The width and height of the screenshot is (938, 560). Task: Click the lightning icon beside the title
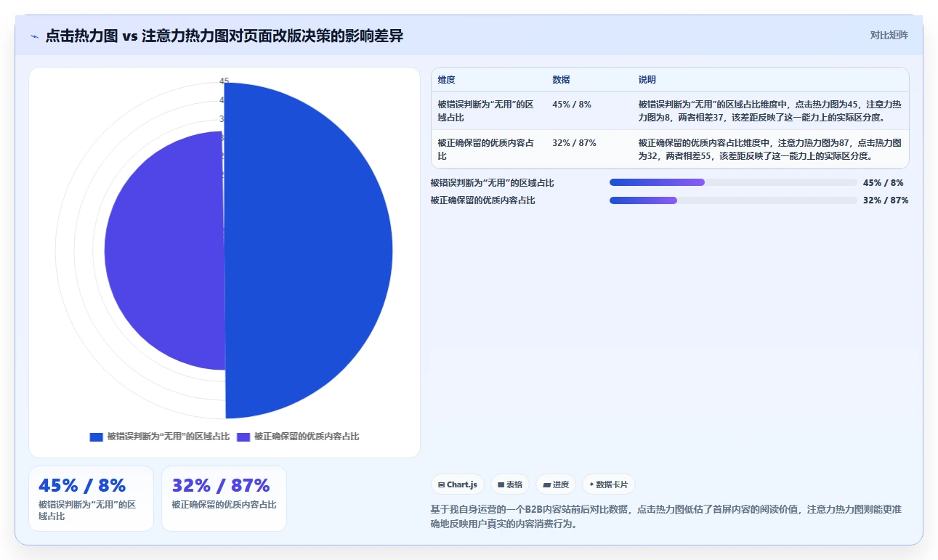tap(34, 36)
